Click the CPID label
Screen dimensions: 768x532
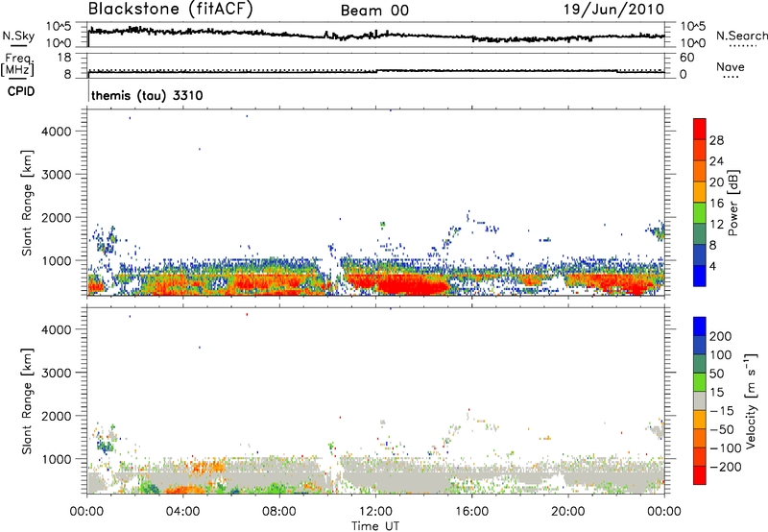click(21, 91)
